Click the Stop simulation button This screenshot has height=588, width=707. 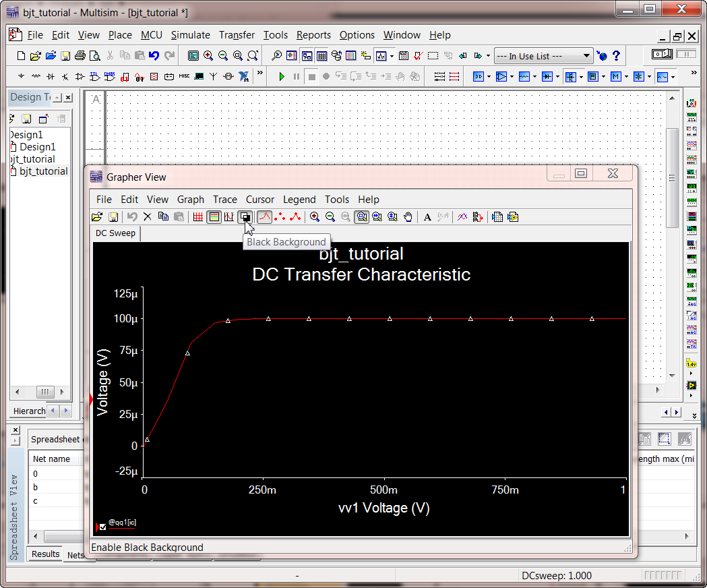coord(311,77)
